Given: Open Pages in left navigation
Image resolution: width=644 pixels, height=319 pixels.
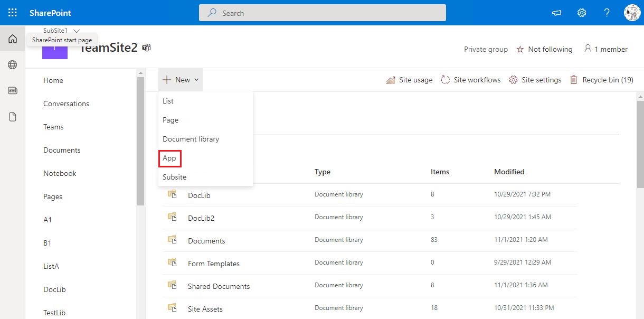Looking at the screenshot, I should point(53,196).
